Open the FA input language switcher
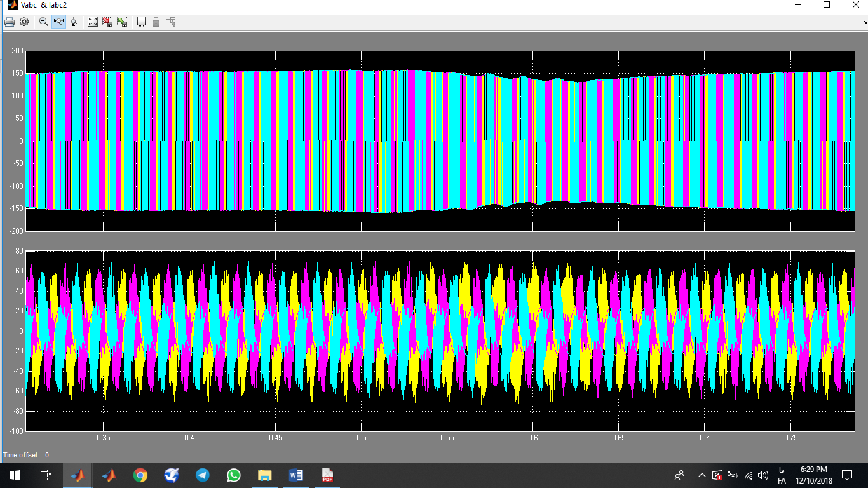This screenshot has width=868, height=488. 782,480
